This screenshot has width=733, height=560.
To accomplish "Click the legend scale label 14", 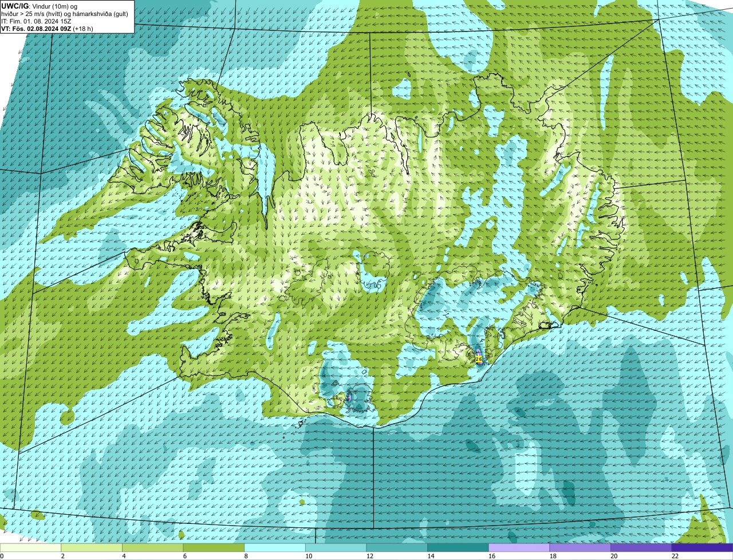I will point(431,556).
